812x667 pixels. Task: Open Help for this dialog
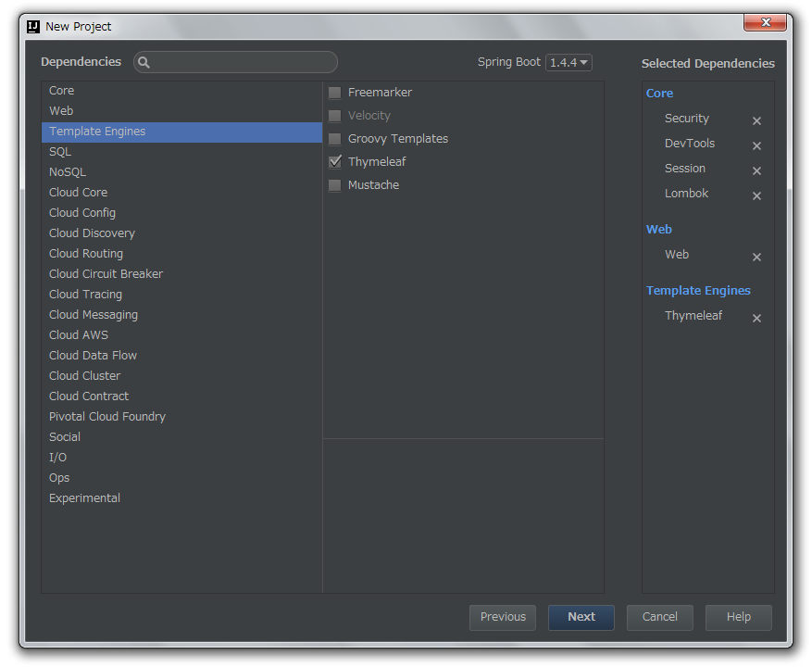tap(739, 617)
